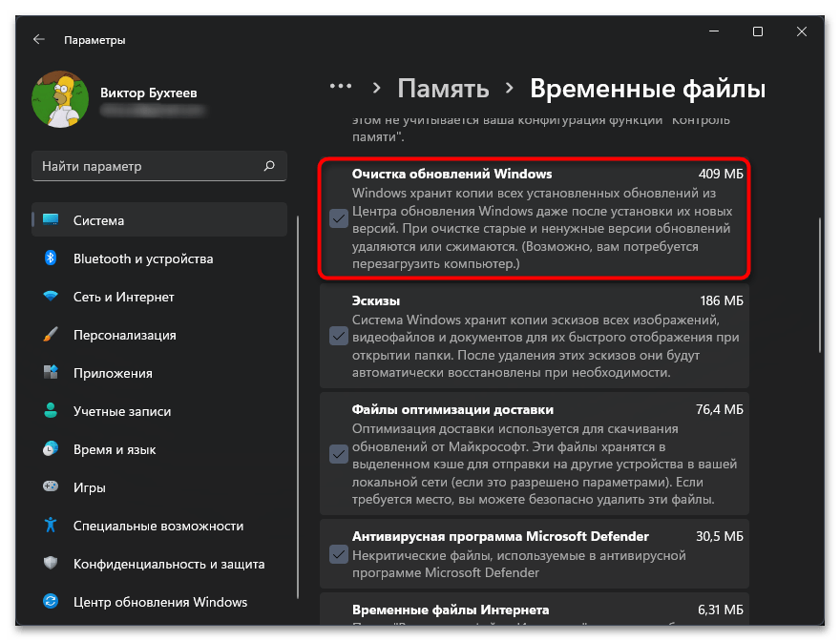Viewport: 840px width, 641px height.
Task: Click the 30,5 МБ size value
Action: 720,537
